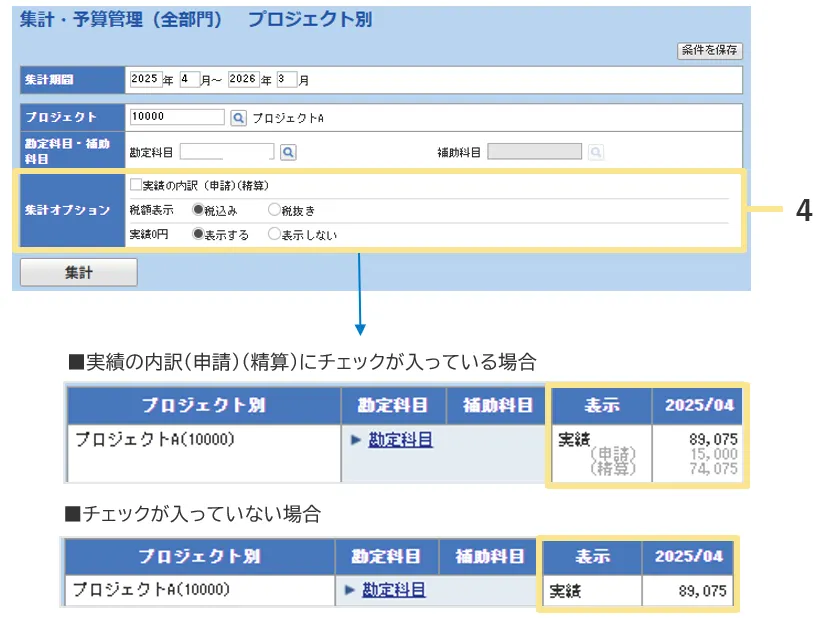Choose 表示する for 実績0円
The height and width of the screenshot is (625, 817).
coord(198,234)
